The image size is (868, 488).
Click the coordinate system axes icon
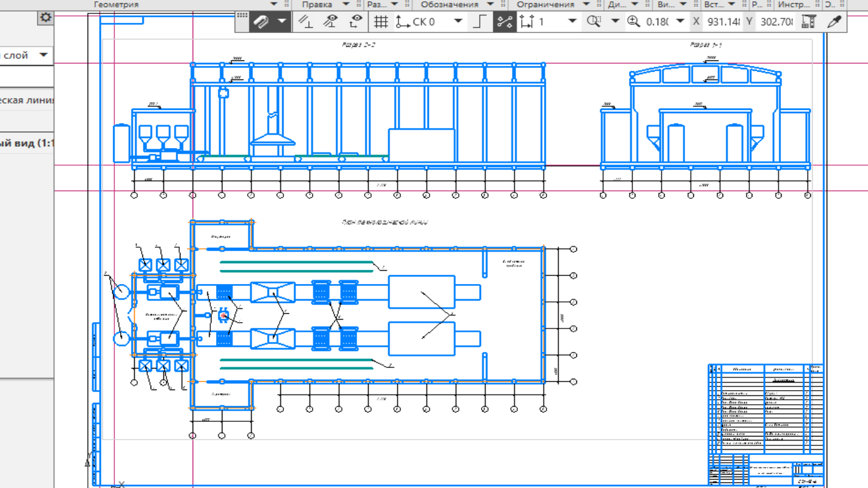[x=402, y=22]
